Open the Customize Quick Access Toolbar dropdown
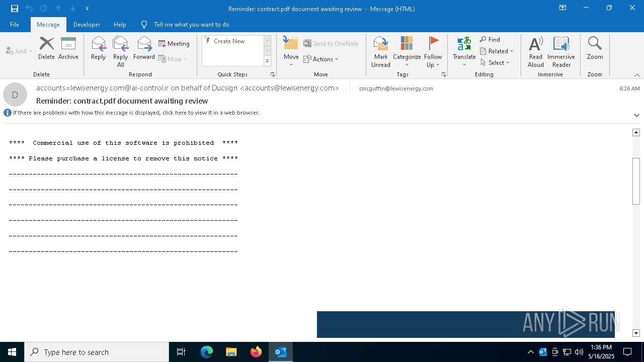Image resolution: width=644 pixels, height=362 pixels. [87, 9]
